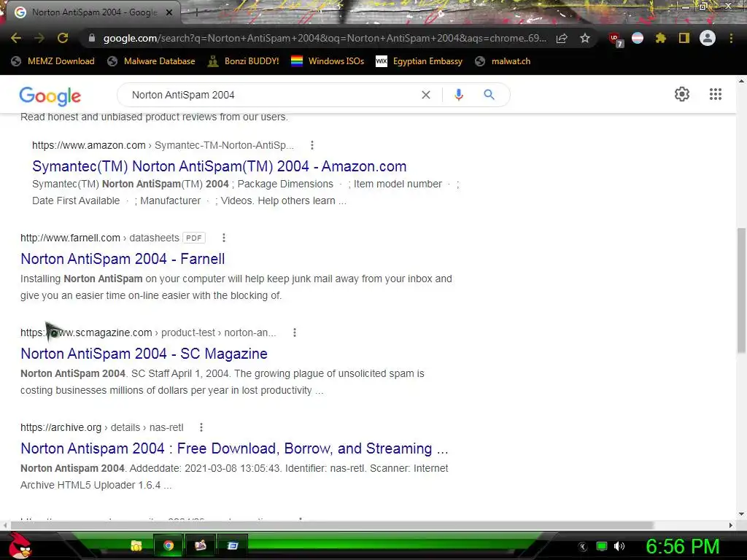Show hidden tray icons
This screenshot has height=560, width=747.
click(x=582, y=546)
